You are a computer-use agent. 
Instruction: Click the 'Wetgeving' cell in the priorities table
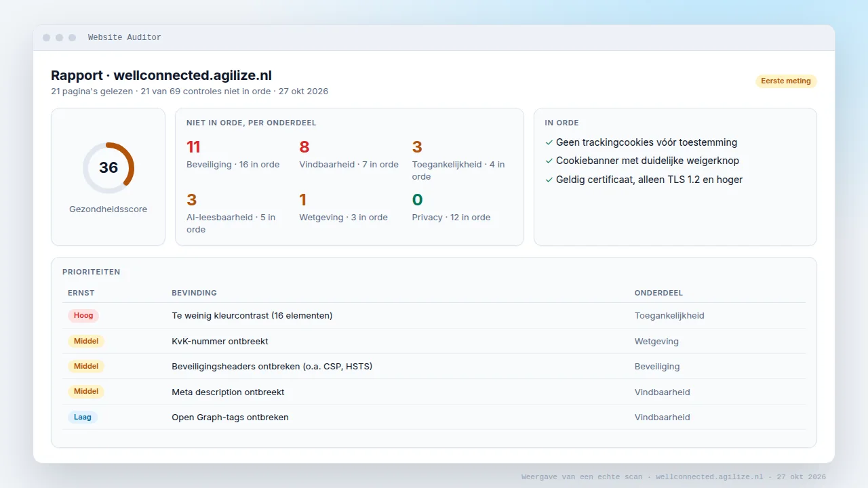coord(656,341)
